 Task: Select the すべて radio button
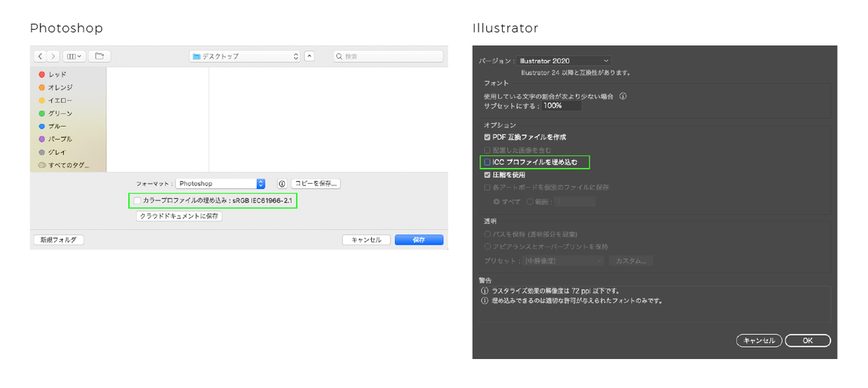(497, 201)
